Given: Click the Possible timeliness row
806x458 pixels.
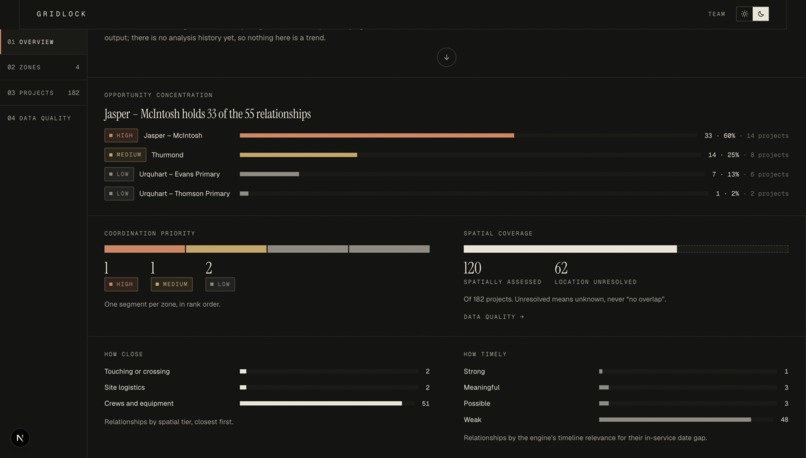Looking at the screenshot, I should tap(626, 404).
